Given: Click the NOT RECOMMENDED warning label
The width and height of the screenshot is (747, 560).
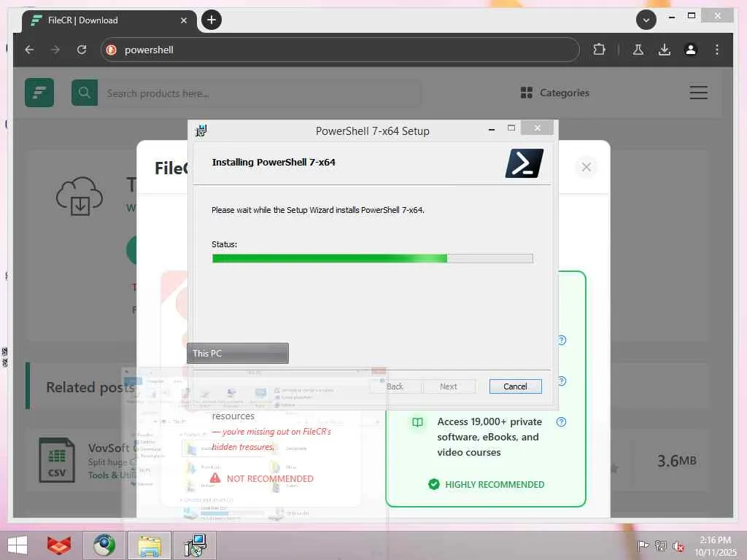Looking at the screenshot, I should coord(262,478).
